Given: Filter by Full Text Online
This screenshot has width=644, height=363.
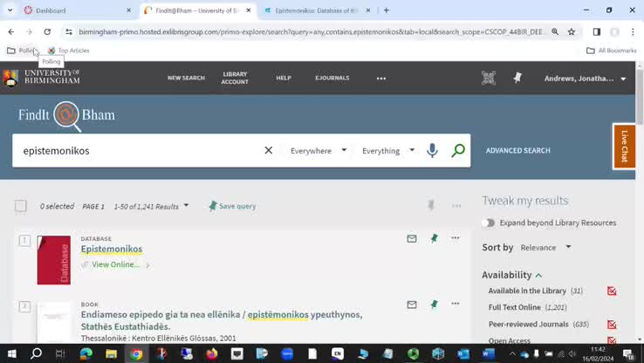Looking at the screenshot, I should [514, 307].
